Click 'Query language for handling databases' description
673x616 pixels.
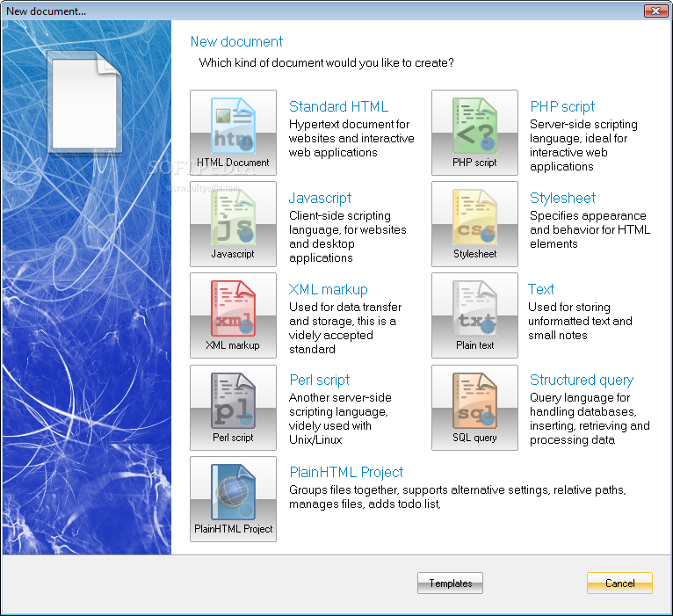590,418
